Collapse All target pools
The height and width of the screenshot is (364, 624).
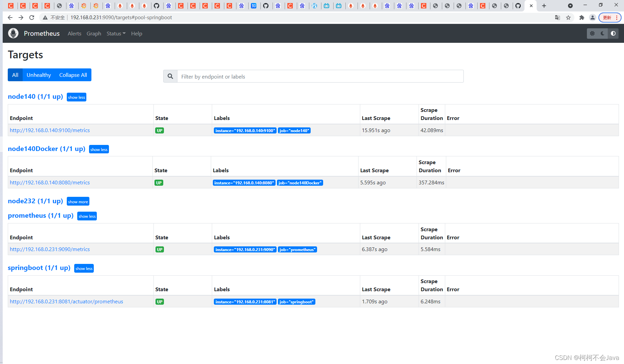click(73, 75)
